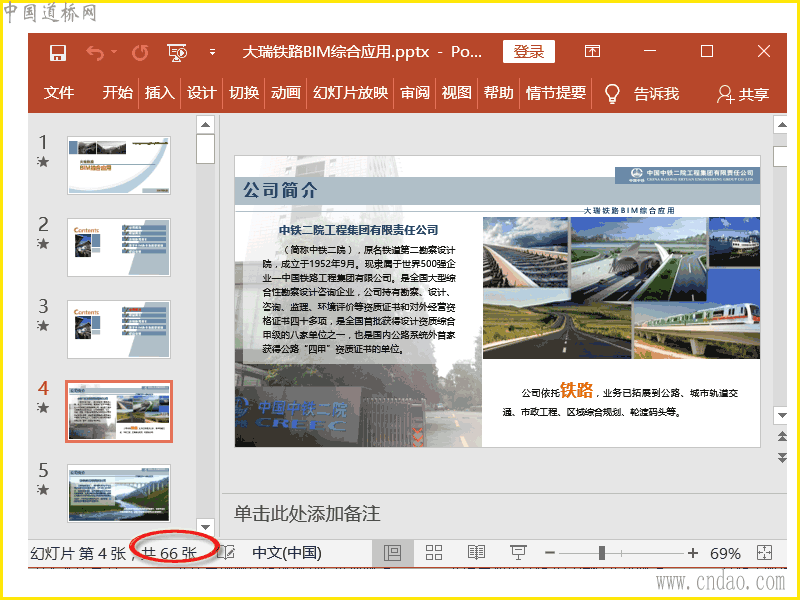Image resolution: width=800 pixels, height=600 pixels.
Task: Open the 幻灯片放映 tab
Action: click(351, 93)
